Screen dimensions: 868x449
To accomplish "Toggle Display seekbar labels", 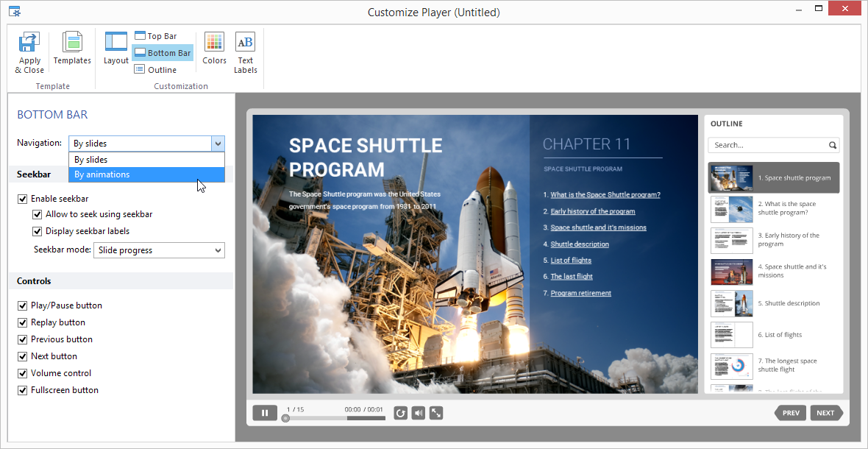I will 37,231.
